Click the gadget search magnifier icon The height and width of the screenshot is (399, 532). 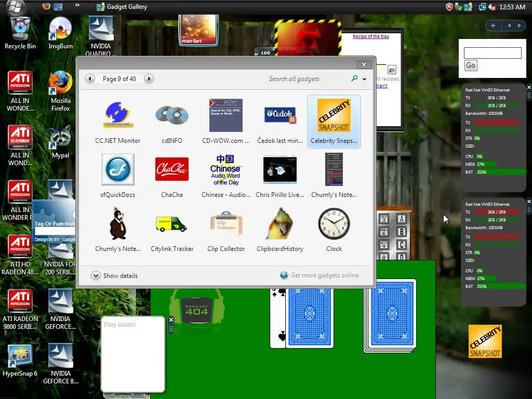click(x=354, y=78)
